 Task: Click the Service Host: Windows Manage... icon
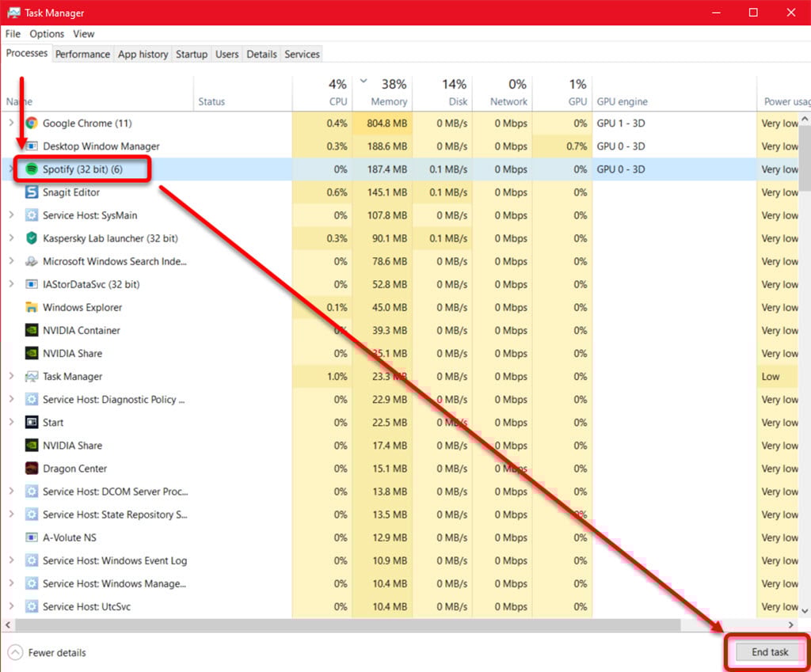pos(32,583)
